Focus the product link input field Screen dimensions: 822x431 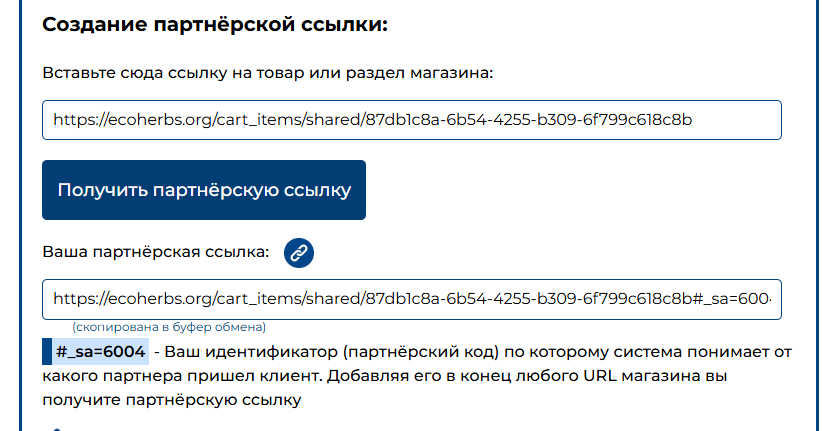[412, 120]
